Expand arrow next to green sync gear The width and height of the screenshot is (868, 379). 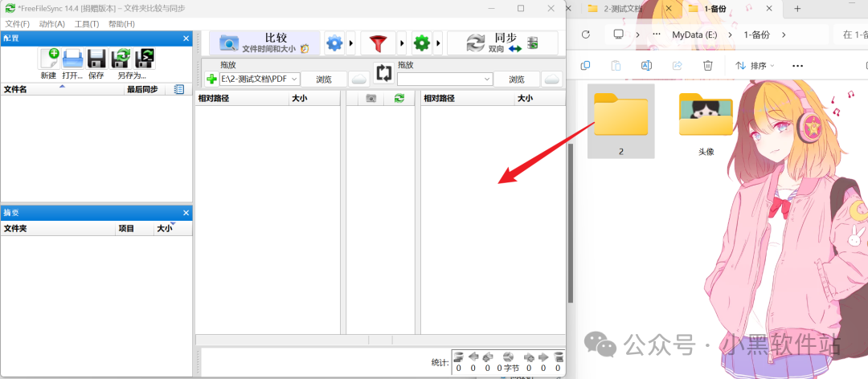tap(438, 43)
